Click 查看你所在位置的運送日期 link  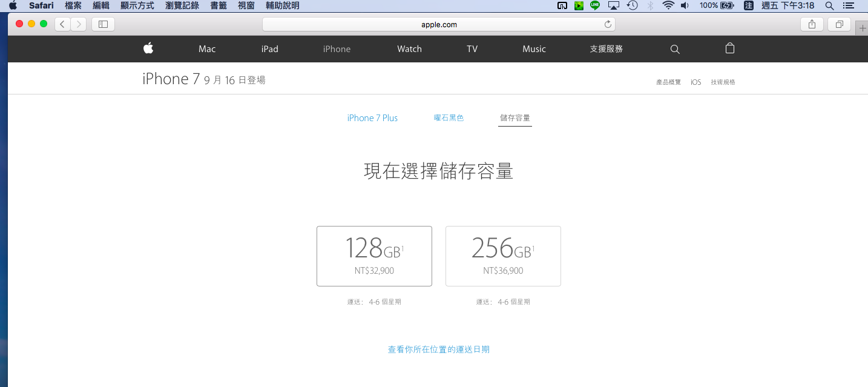[x=438, y=349]
